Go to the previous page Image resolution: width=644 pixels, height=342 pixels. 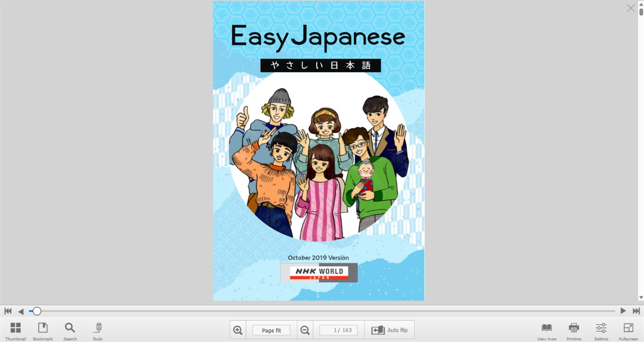21,312
